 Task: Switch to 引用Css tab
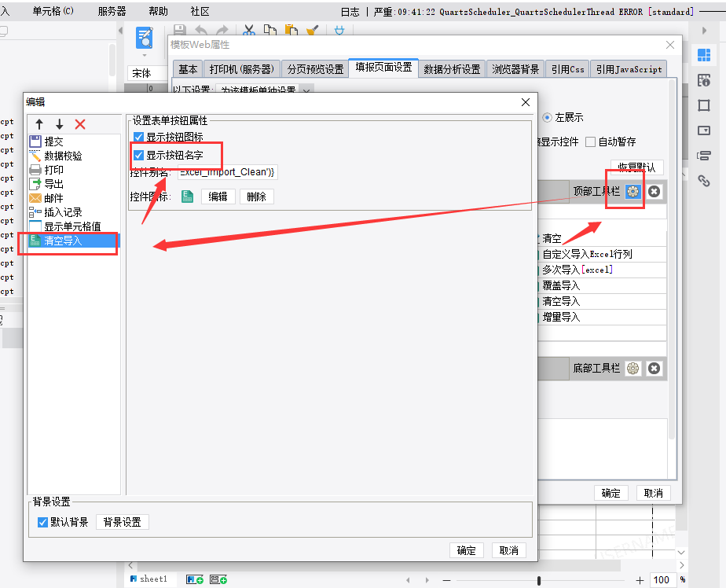[x=567, y=69]
